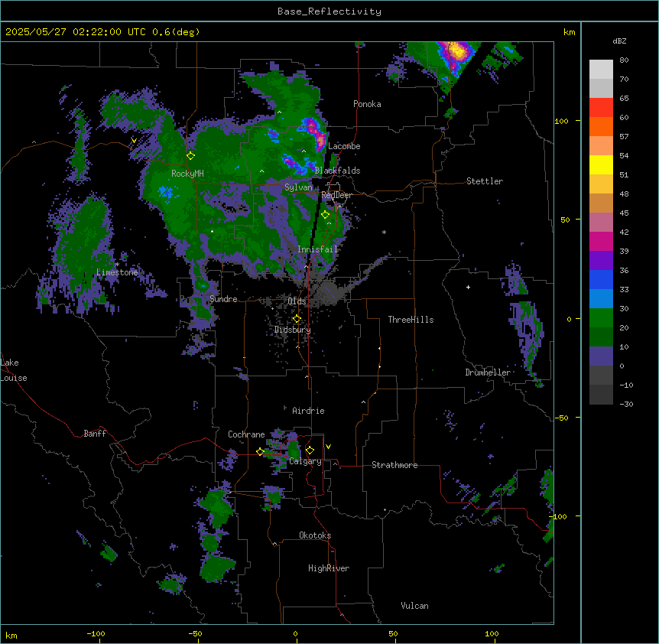Click the yellow diamond marker above Calgary label
This screenshot has height=644, width=659.
click(x=310, y=450)
